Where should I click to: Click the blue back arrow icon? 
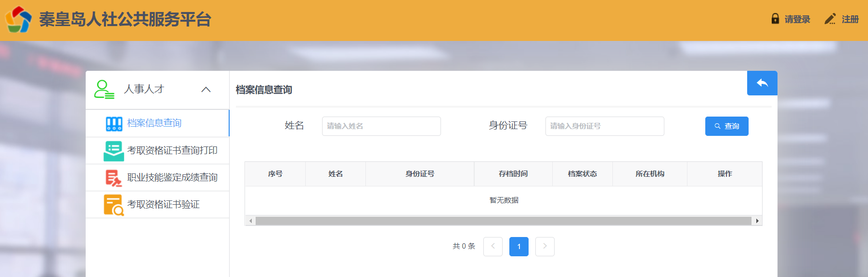[x=762, y=83]
